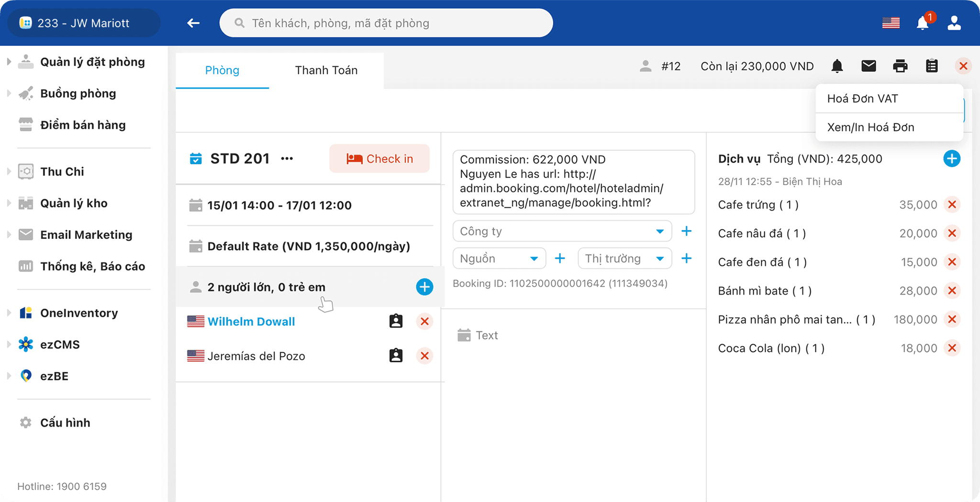Screen dimensions: 980x502
Task: Click the Commission note text box
Action: coord(574,182)
